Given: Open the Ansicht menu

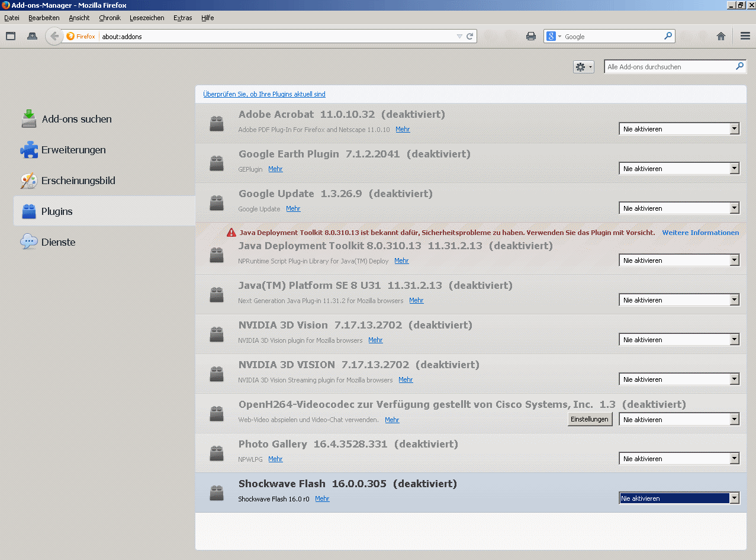Looking at the screenshot, I should 79,18.
